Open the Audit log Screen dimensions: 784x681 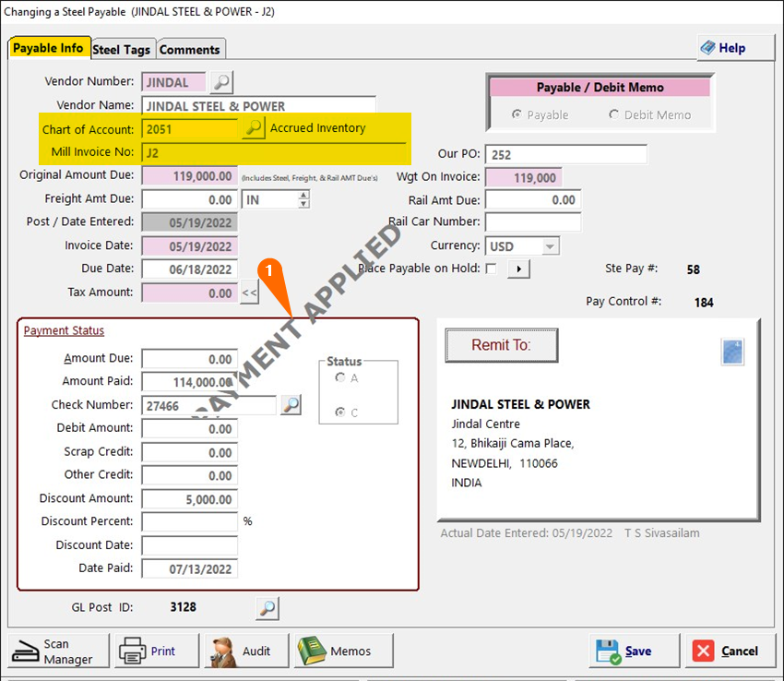(x=246, y=651)
